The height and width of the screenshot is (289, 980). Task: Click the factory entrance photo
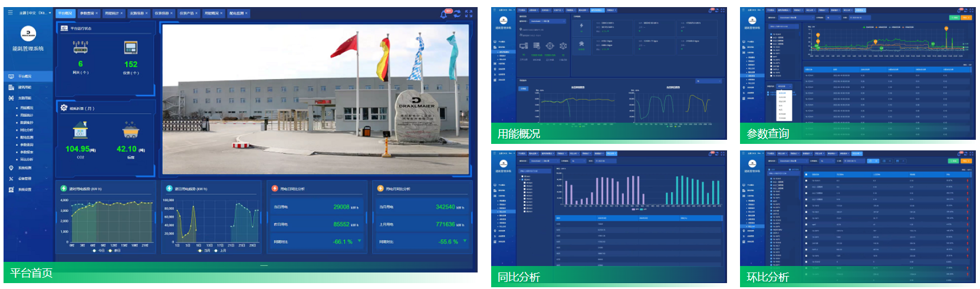click(x=315, y=99)
